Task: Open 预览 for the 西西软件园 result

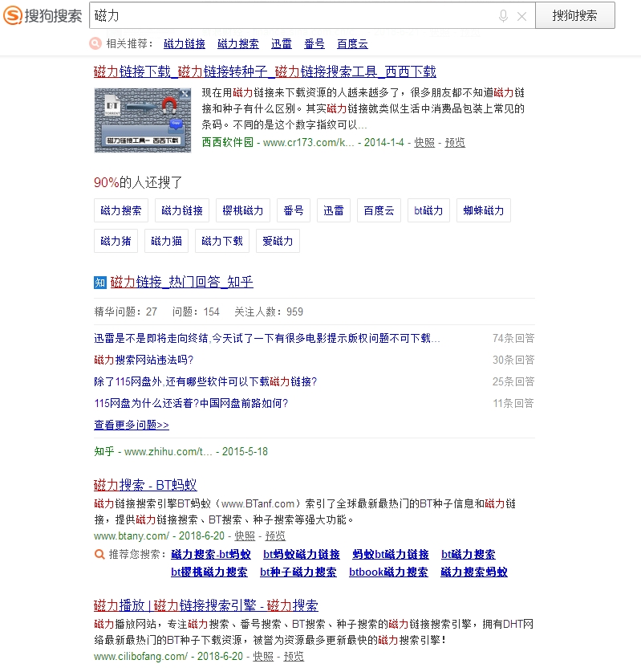Action: point(455,143)
